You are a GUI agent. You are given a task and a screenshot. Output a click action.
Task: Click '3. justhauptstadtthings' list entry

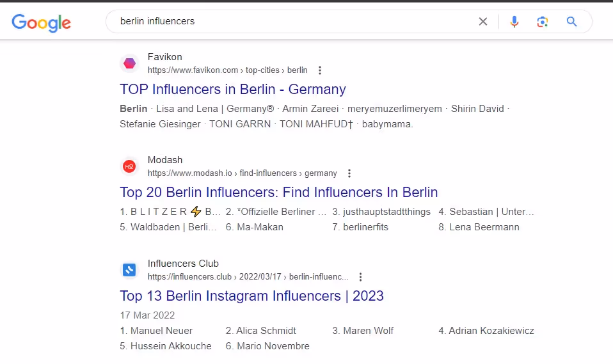pos(381,212)
